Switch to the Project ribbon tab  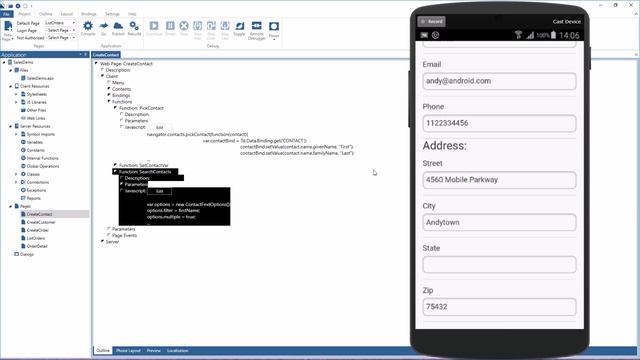[x=24, y=14]
